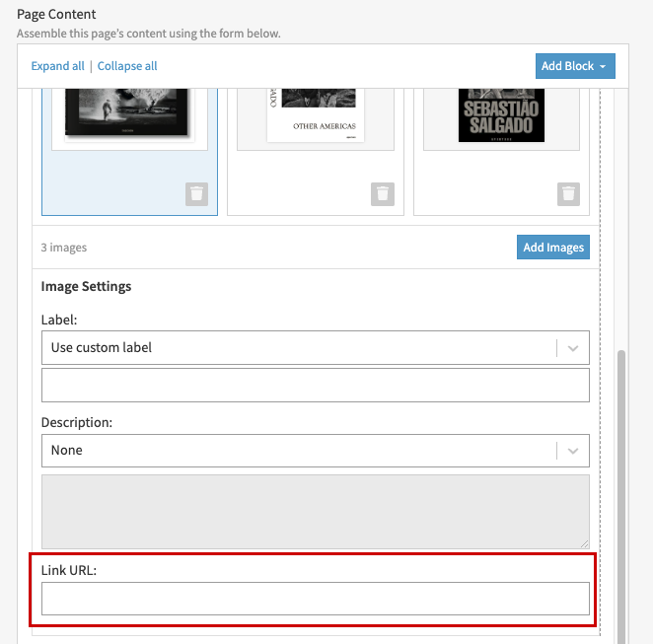
Task: Click Collapse all link
Action: pos(127,66)
